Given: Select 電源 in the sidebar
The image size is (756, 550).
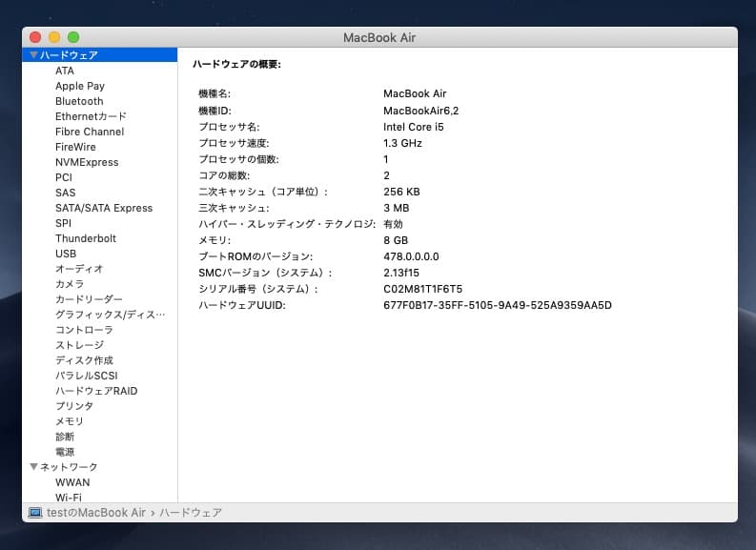Looking at the screenshot, I should pyautogui.click(x=65, y=452).
